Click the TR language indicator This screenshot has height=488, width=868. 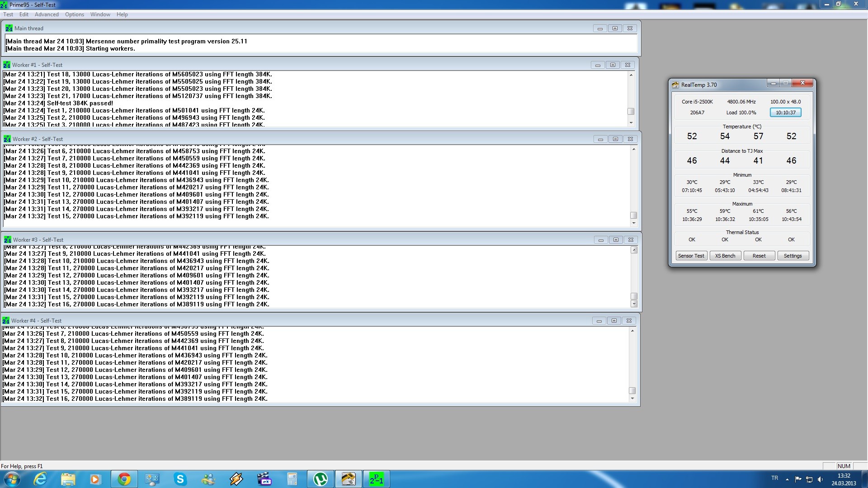point(775,478)
